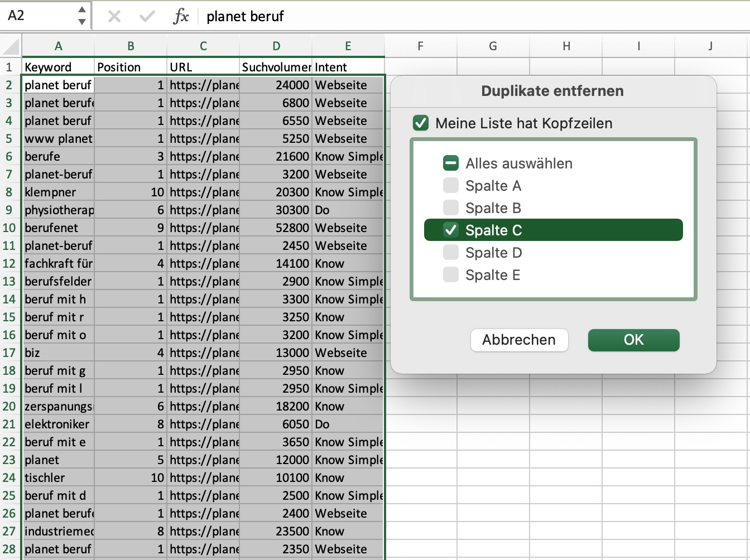750x560 pixels.
Task: Click the select-all triangle at grid corner
Action: click(x=12, y=46)
